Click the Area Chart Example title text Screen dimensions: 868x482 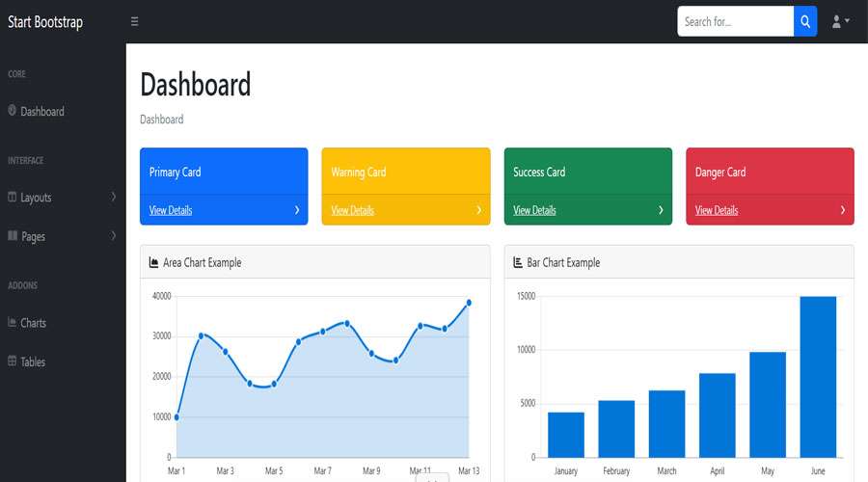[203, 262]
